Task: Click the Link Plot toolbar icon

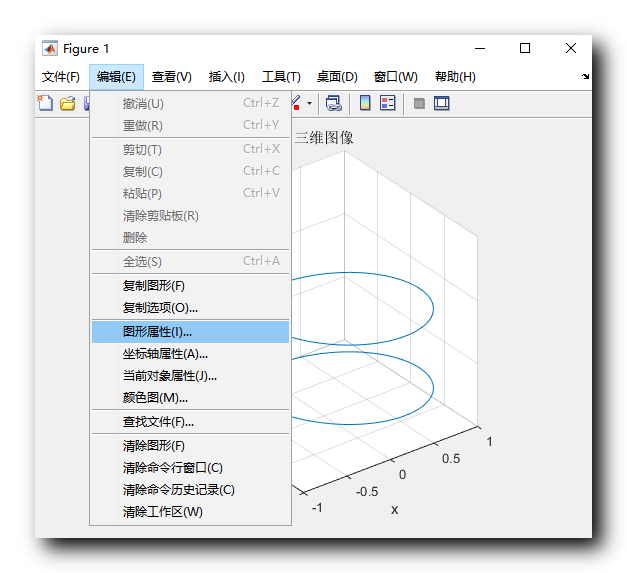Action: [333, 103]
